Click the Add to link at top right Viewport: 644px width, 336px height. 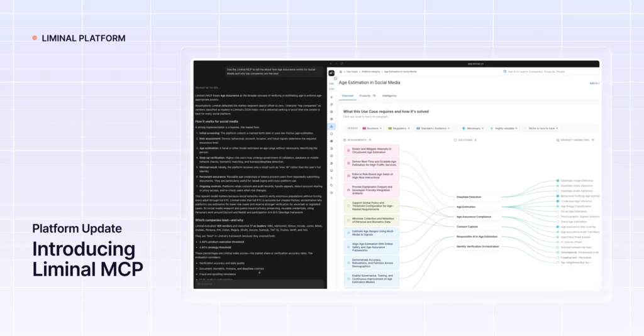click(594, 84)
